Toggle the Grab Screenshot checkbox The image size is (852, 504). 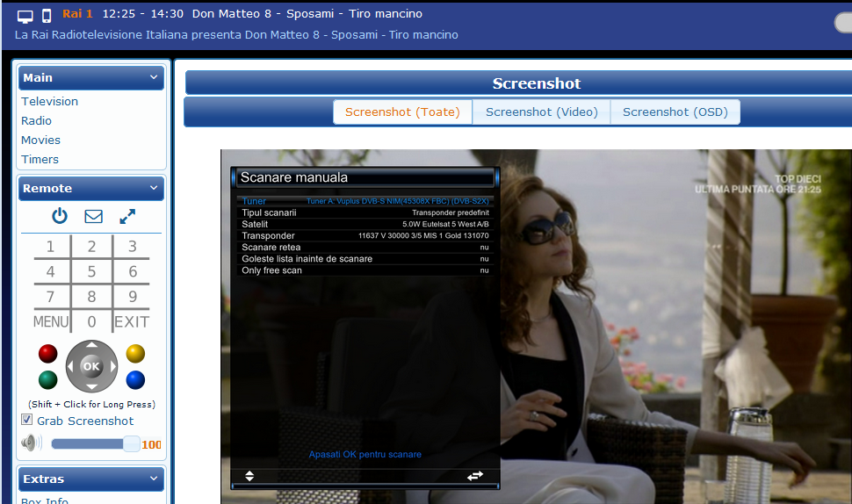click(x=26, y=420)
